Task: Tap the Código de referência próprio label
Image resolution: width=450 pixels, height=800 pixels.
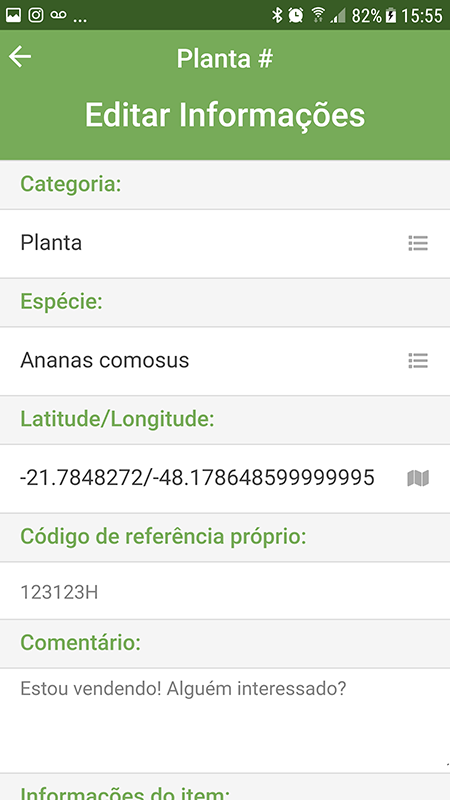Action: coord(163,537)
